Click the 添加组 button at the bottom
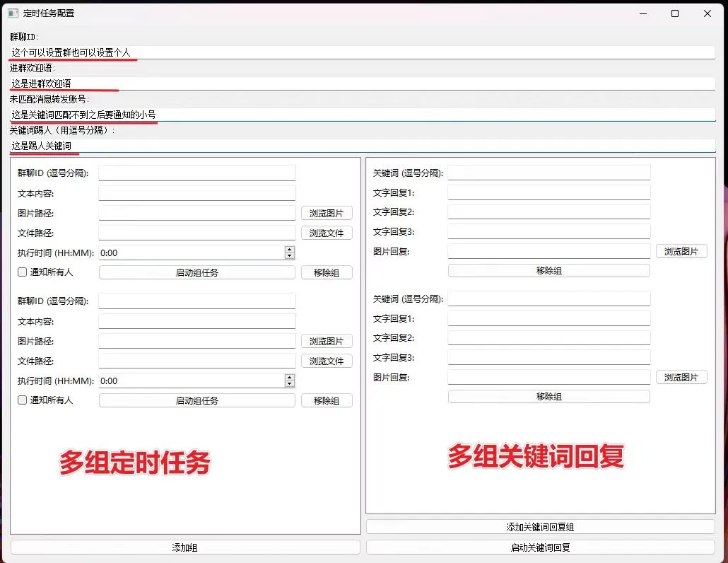 pyautogui.click(x=185, y=547)
